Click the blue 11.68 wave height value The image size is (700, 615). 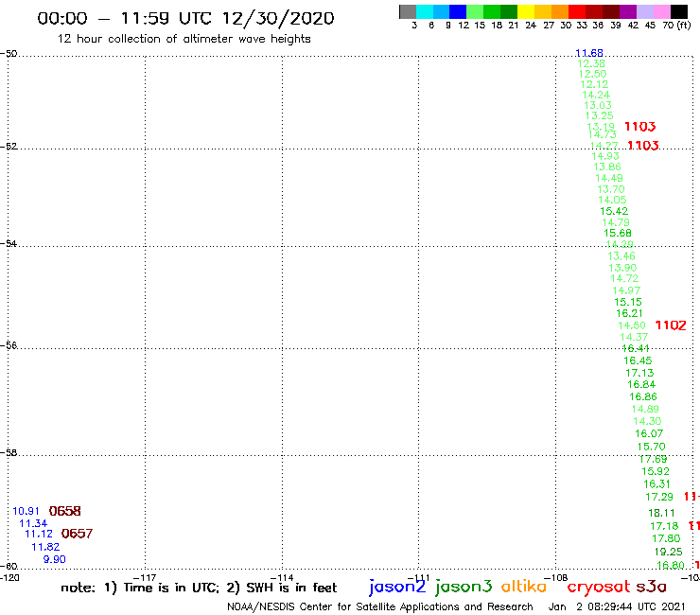point(588,53)
